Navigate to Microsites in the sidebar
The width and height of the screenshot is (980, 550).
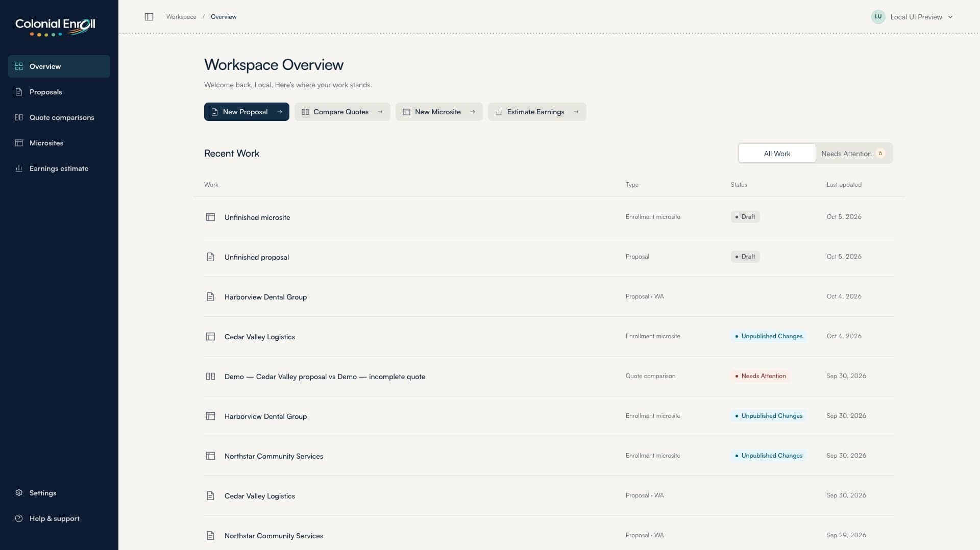click(x=59, y=143)
